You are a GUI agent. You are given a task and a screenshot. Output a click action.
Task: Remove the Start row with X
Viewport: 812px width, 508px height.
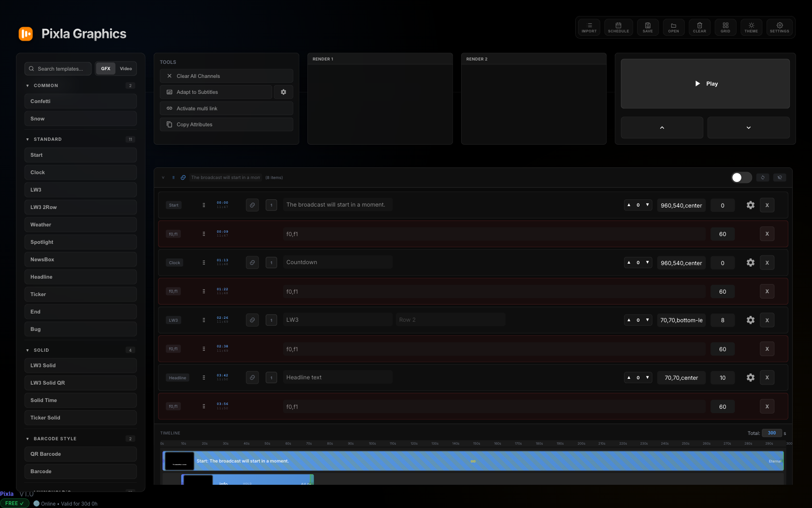tap(767, 205)
